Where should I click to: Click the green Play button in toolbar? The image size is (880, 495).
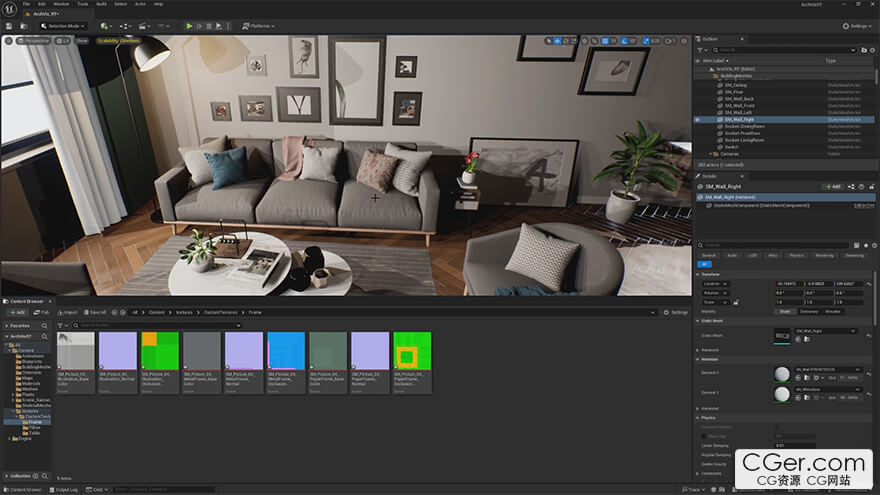[190, 25]
